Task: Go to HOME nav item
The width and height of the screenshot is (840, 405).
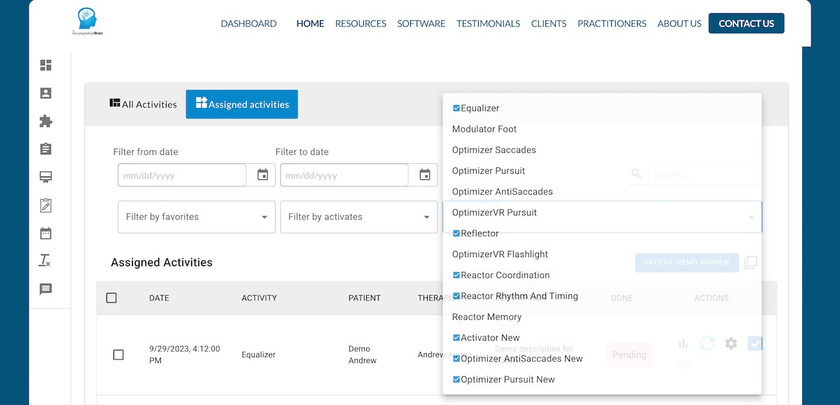Action: pyautogui.click(x=310, y=24)
